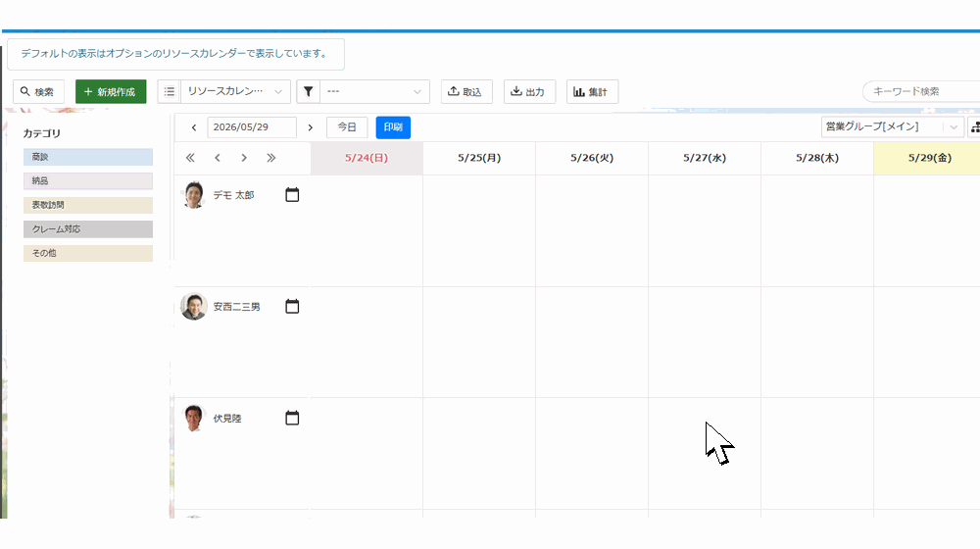Click the 5/29(金) column header
Screen dimensions: 980x549
(929, 158)
